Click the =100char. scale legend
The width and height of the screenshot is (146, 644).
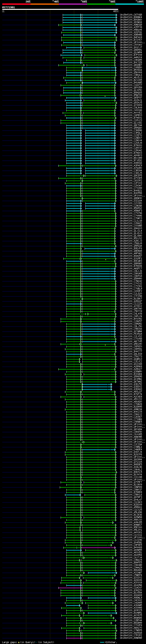[x=109, y=642]
